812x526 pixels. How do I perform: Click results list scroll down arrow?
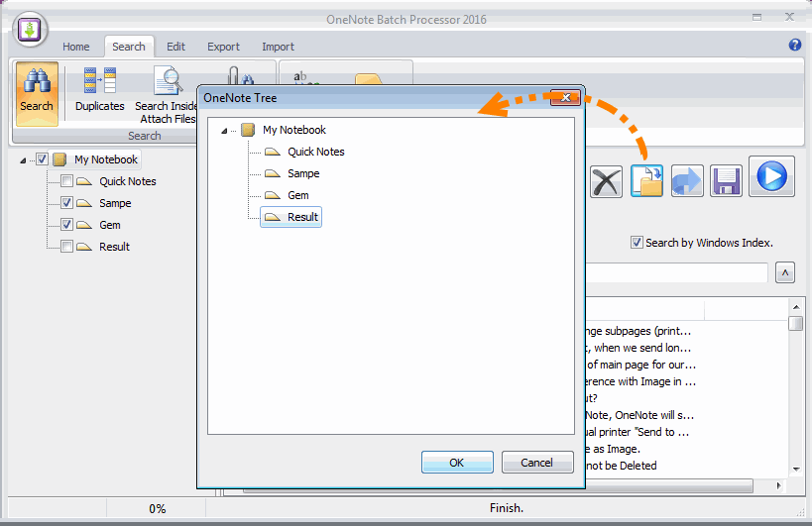pyautogui.click(x=796, y=470)
